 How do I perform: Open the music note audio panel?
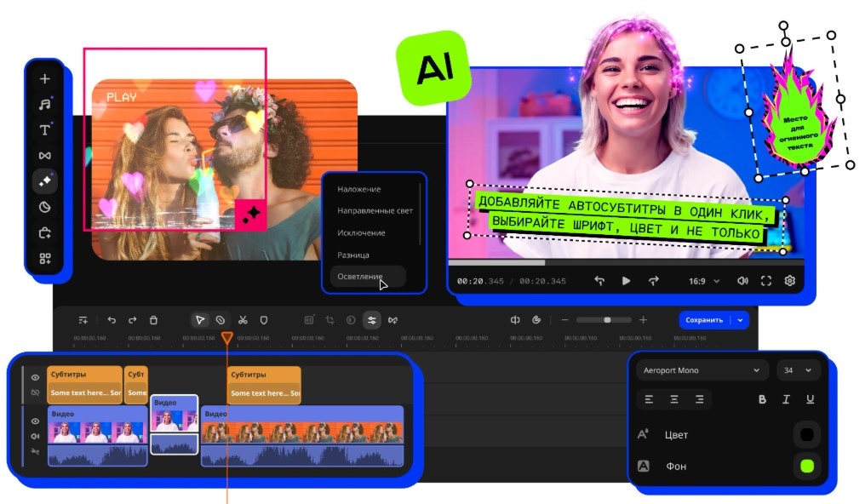(x=44, y=104)
